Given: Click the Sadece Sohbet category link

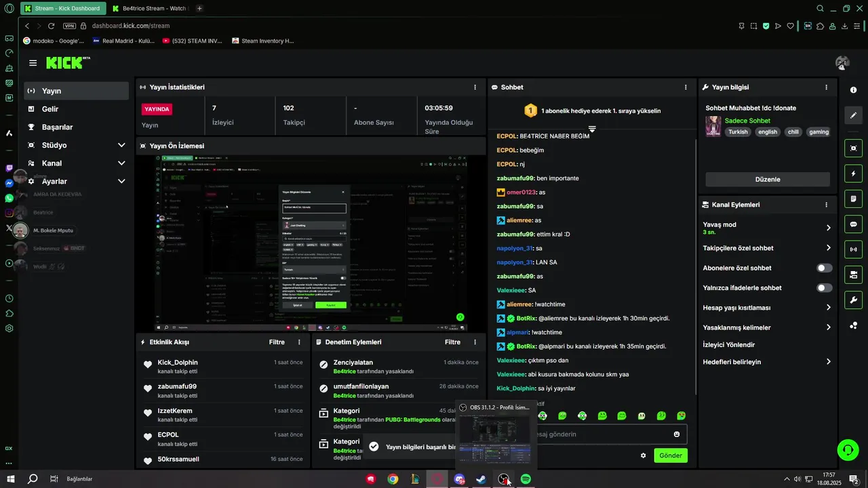Looking at the screenshot, I should 747,121.
